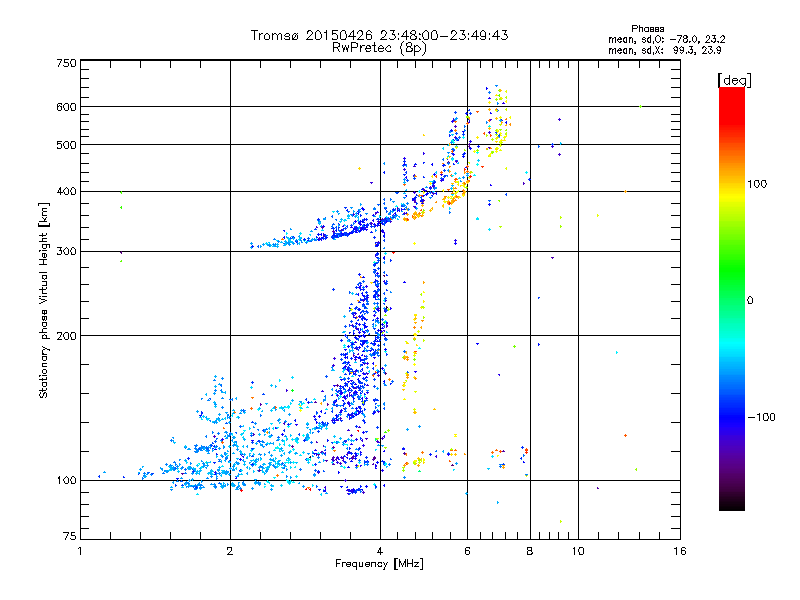This screenshot has width=800, height=600.
Task: Click the 'Phases' label at top right
Action: [x=647, y=29]
